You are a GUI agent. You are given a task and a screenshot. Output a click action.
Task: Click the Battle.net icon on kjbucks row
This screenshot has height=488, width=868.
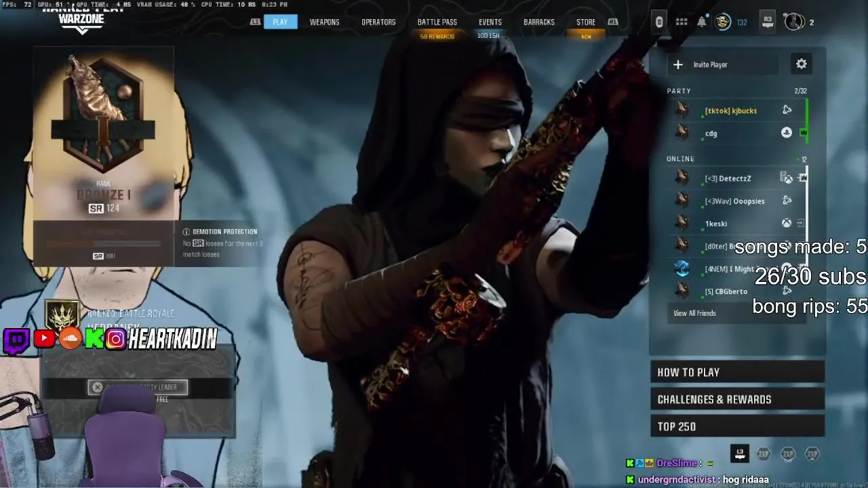[787, 110]
